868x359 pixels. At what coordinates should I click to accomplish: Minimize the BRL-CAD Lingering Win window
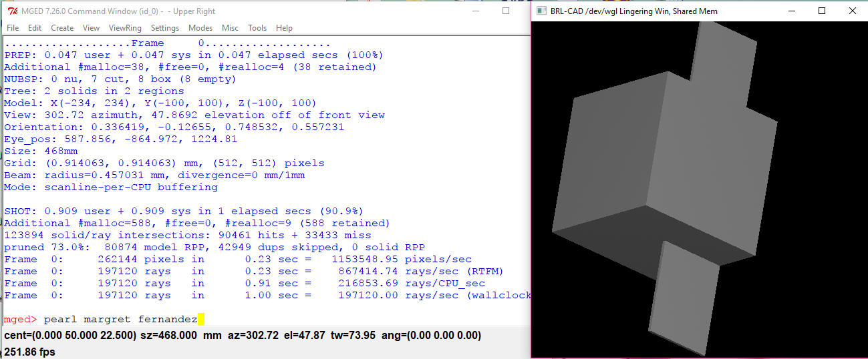(791, 11)
